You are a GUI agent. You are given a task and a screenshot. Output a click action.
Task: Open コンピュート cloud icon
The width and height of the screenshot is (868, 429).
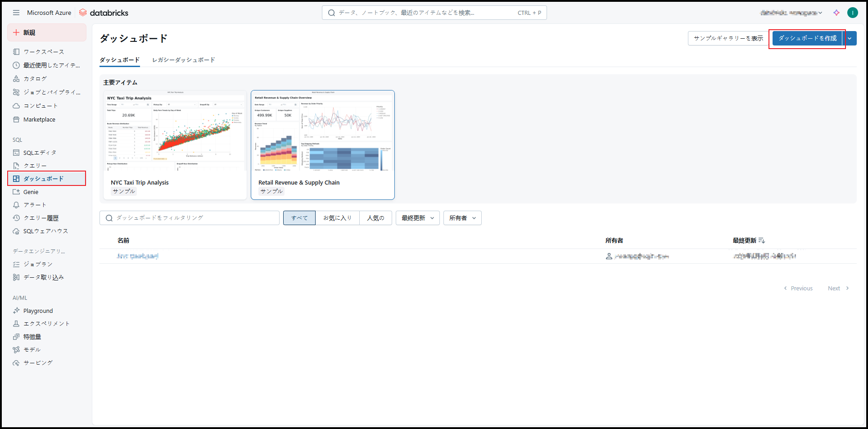click(16, 106)
